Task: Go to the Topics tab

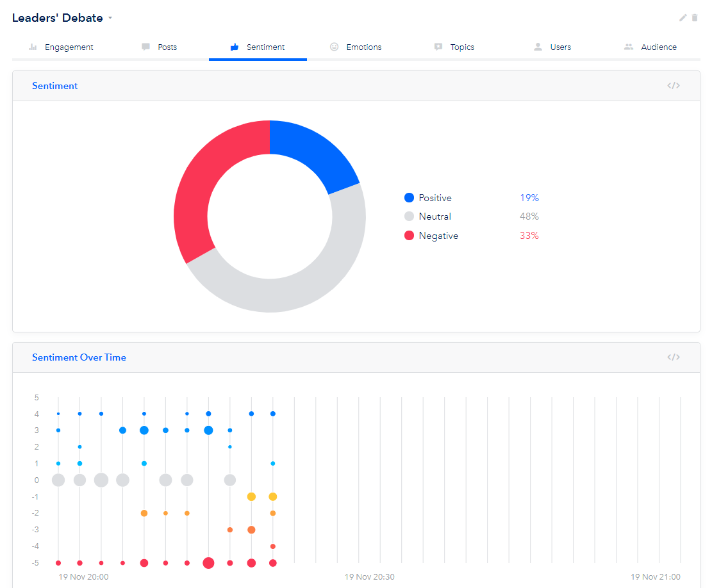Action: click(x=454, y=47)
